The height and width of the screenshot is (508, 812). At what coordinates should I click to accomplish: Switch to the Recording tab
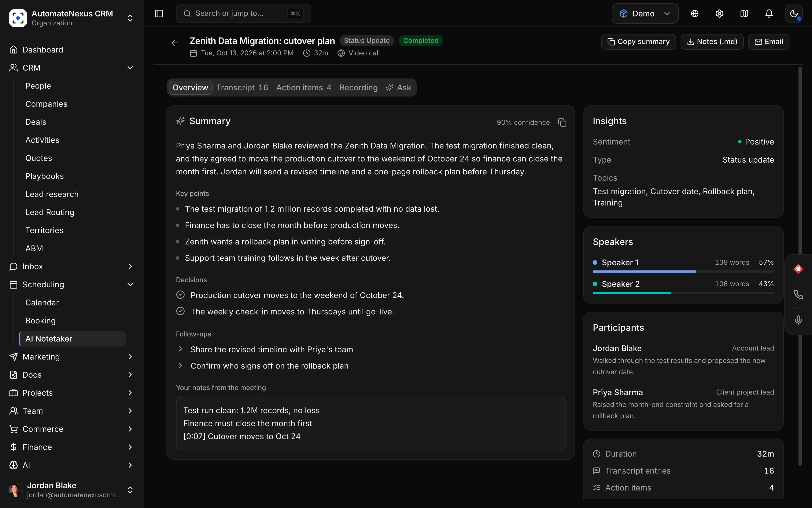click(358, 88)
